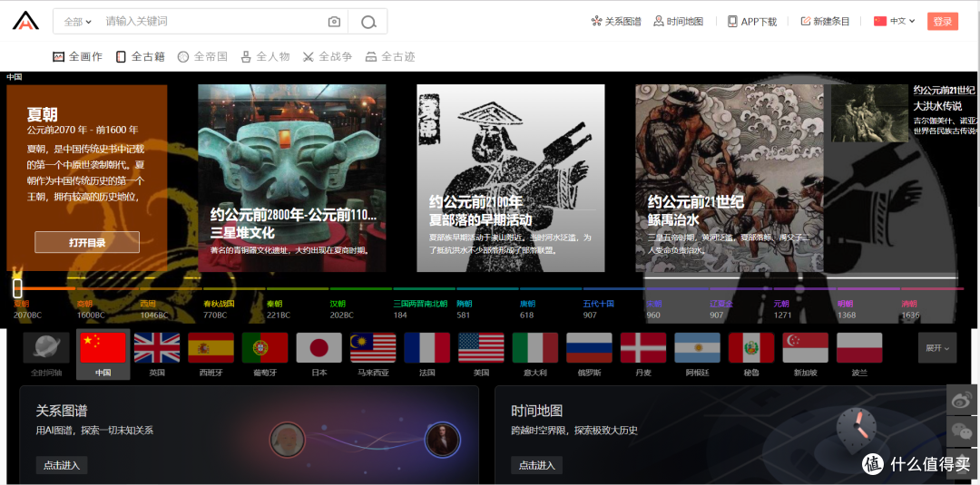980x485 pixels.
Task: Jump to 春秋战国 770BC on the timeline
Action: coord(219,309)
